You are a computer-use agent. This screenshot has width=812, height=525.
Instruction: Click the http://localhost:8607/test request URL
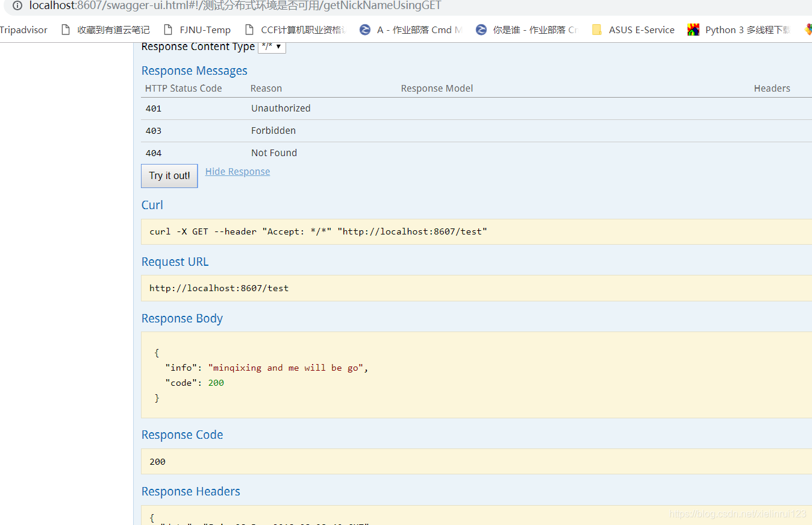click(x=219, y=288)
